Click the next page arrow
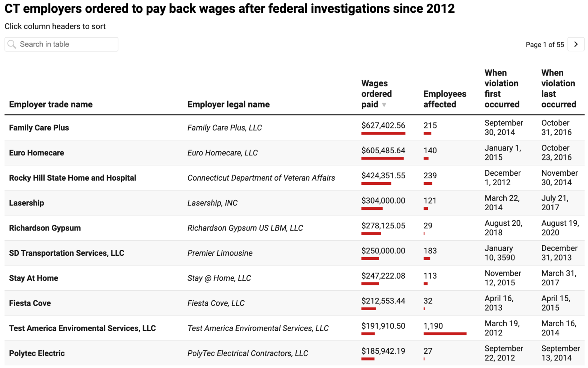Image resolution: width=588 pixels, height=368 pixels. coord(576,44)
